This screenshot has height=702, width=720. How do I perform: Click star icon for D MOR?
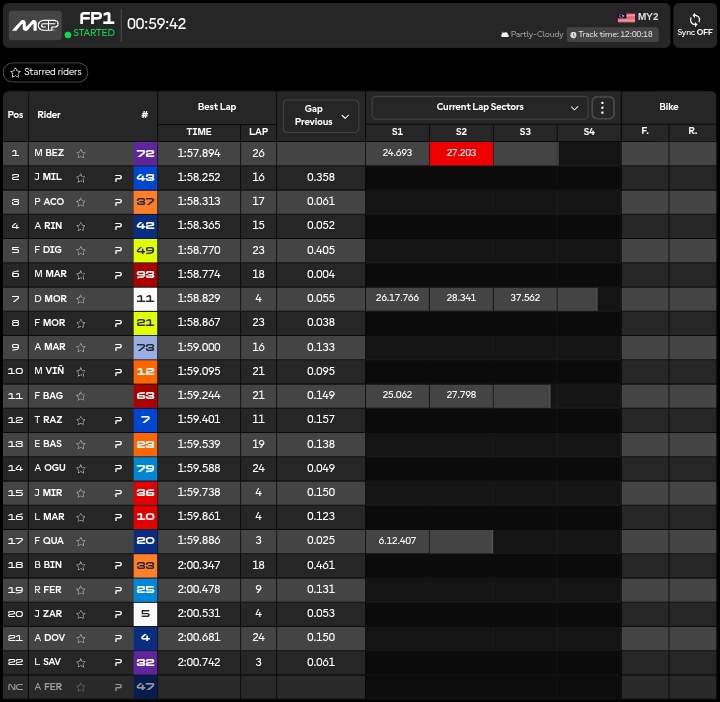click(x=81, y=299)
